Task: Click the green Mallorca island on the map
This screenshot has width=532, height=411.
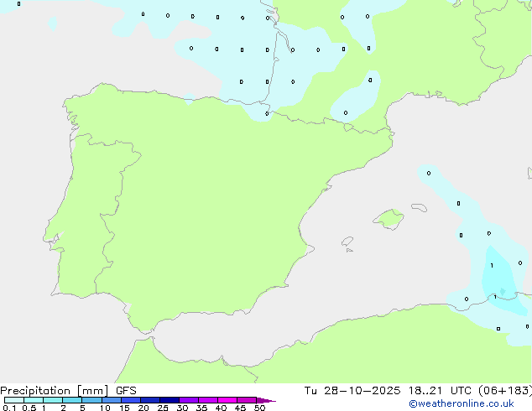Action: click(x=389, y=219)
